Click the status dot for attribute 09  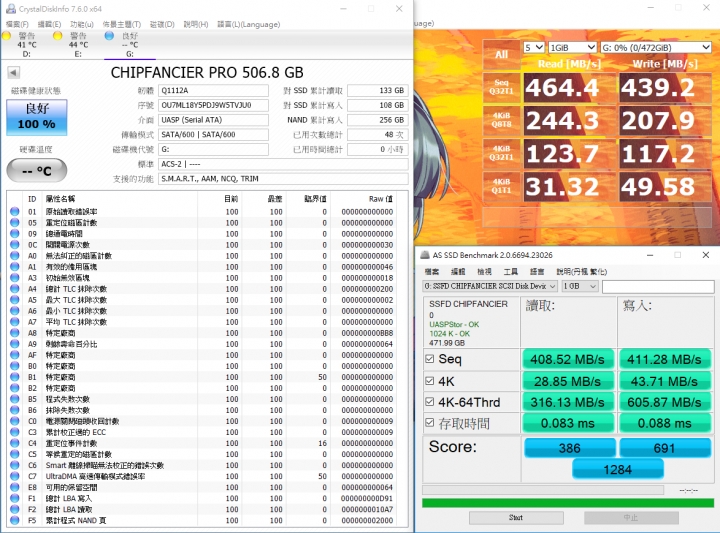15,234
